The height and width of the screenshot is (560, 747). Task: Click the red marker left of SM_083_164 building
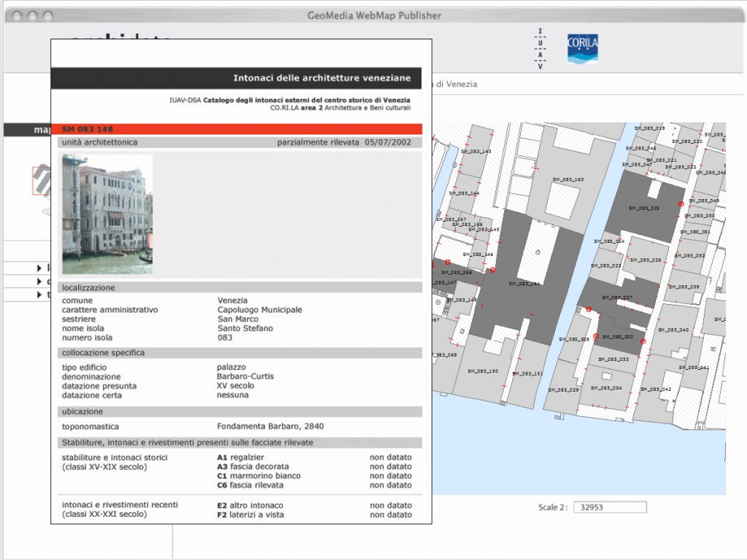493,270
